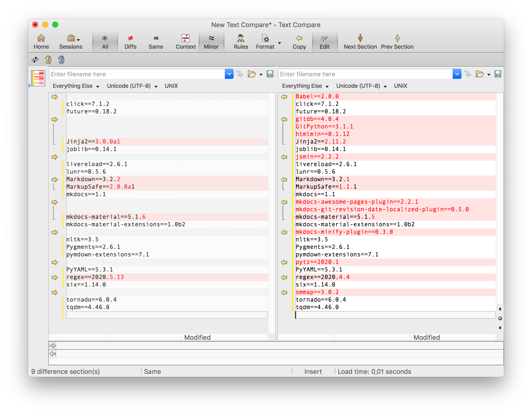Click the save icon on the right pane
The image size is (532, 414).
pyautogui.click(x=498, y=74)
